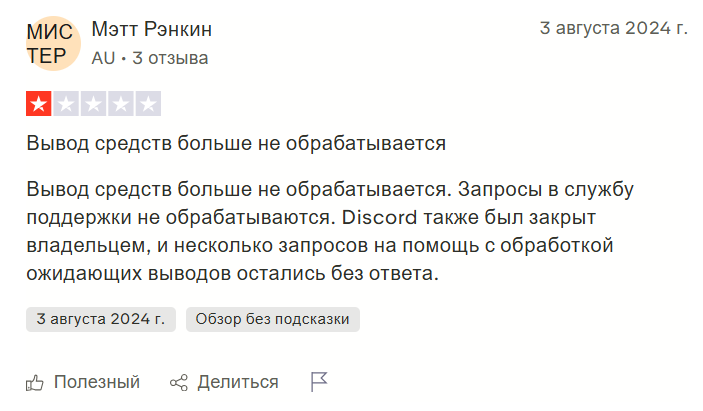
Task: Click last review line ending остались без ответа
Action: click(x=232, y=272)
